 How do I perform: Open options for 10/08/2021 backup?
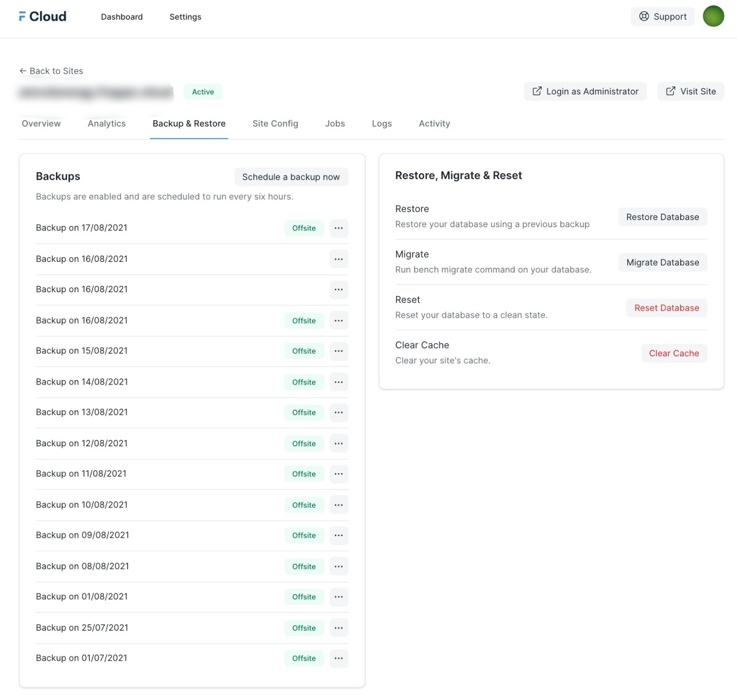click(338, 505)
